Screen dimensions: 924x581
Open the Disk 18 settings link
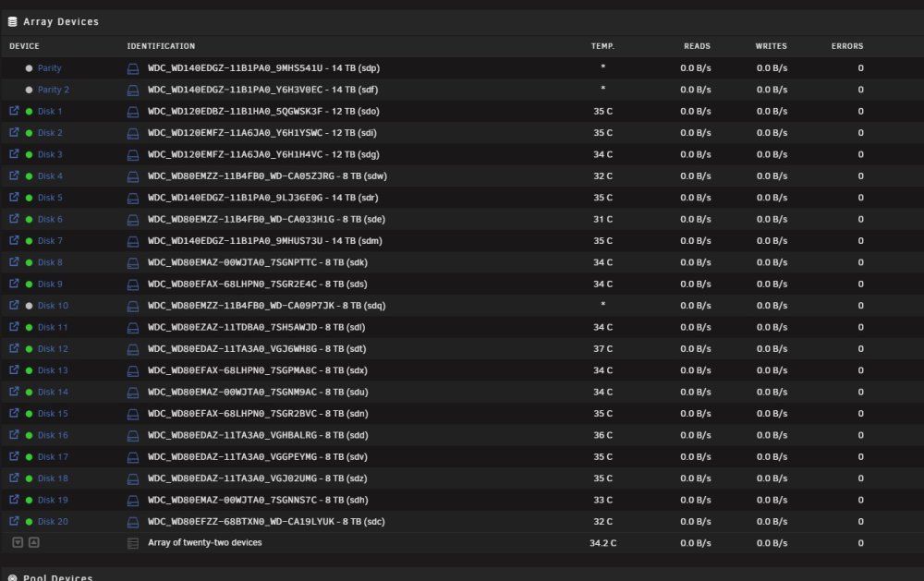[53, 478]
